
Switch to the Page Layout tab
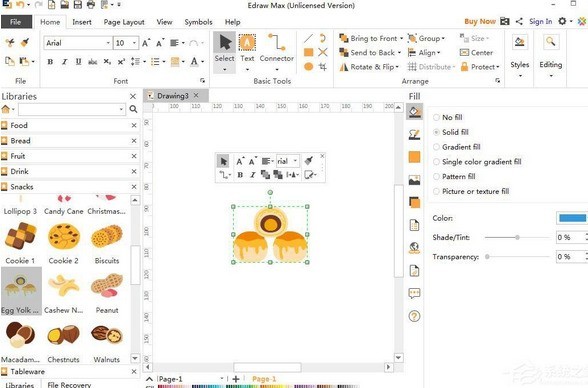[x=124, y=22]
